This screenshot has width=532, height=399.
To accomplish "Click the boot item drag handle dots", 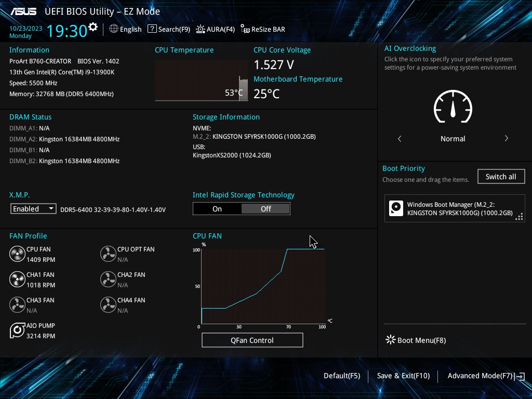I will (519, 217).
